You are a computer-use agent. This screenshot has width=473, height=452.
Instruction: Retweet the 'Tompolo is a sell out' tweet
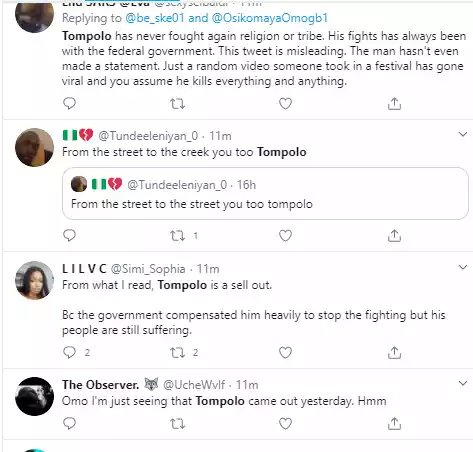coord(177,353)
